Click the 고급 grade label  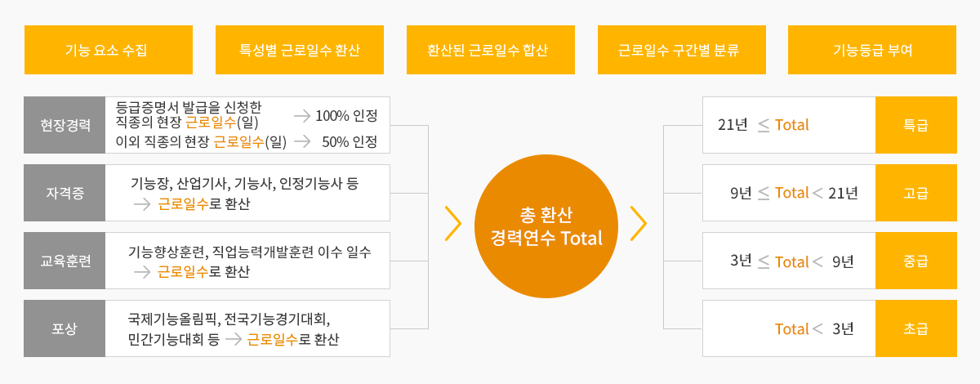pyautogui.click(x=915, y=193)
